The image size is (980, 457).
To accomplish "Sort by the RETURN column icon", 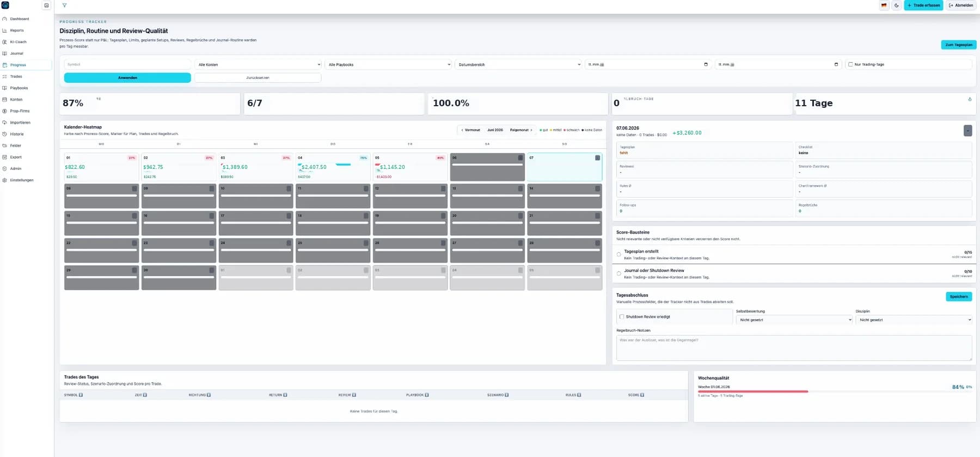I will click(x=285, y=395).
